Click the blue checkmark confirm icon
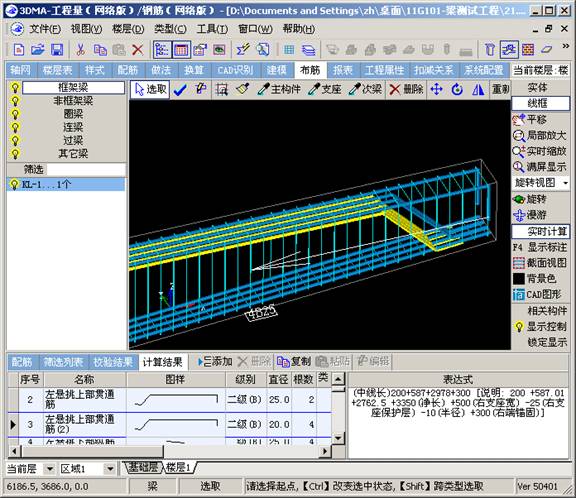This screenshot has width=576, height=498. 180,90
